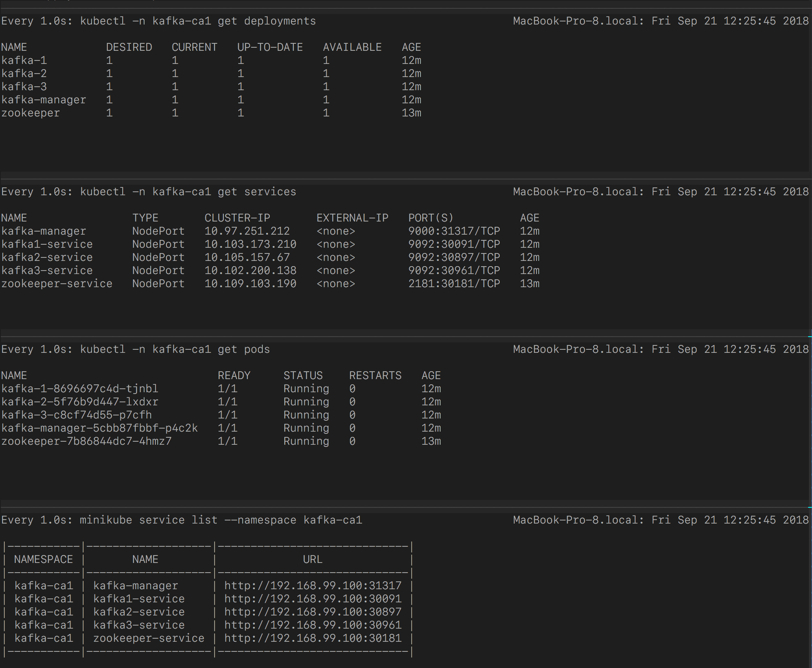The width and height of the screenshot is (812, 668).
Task: Click cluster IP 10.105.157.67
Action: (247, 257)
